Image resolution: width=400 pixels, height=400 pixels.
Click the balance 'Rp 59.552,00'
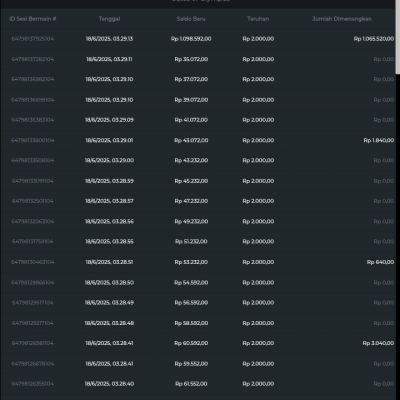coord(191,364)
